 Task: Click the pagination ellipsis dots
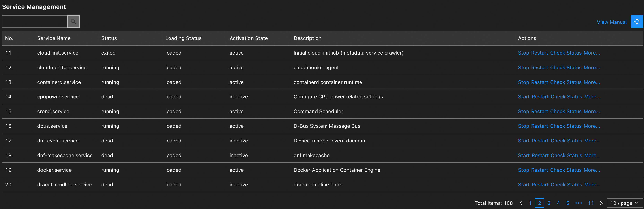tap(579, 203)
